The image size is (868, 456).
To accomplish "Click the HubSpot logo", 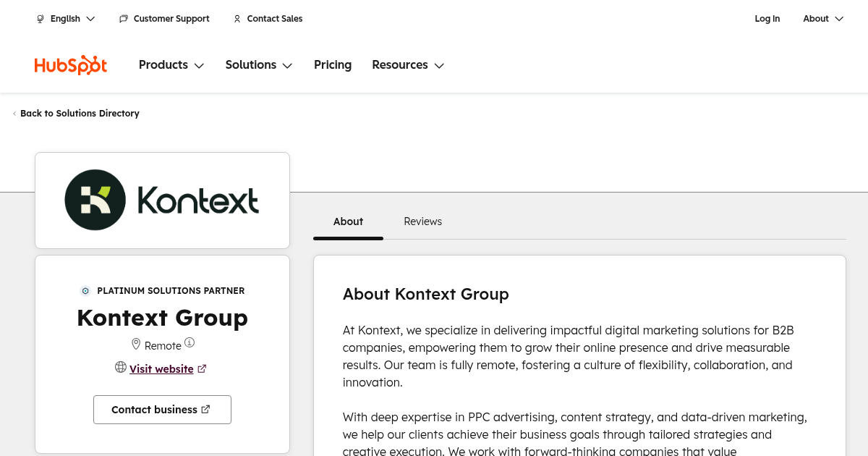I will point(71,65).
